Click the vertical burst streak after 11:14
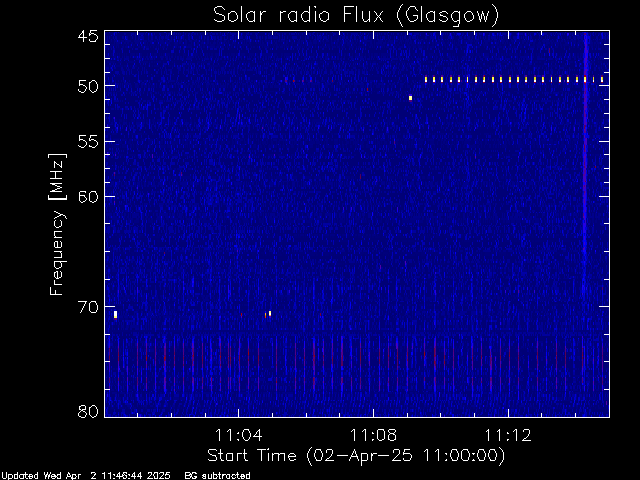Image resolution: width=640 pixels, height=480 pixels. (585, 163)
